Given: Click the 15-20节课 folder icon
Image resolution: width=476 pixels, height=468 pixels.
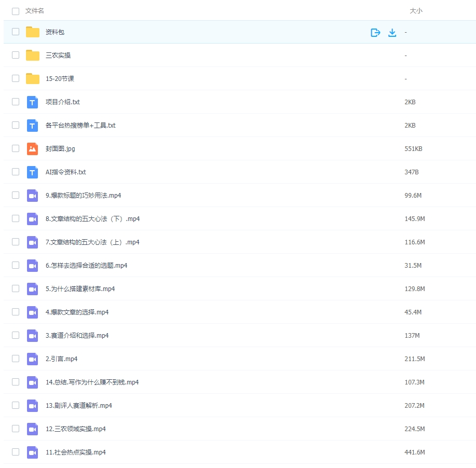Looking at the screenshot, I should 33,79.
